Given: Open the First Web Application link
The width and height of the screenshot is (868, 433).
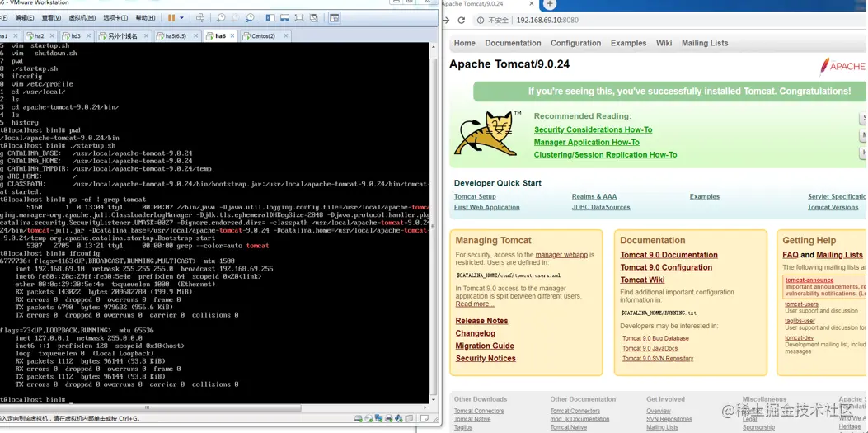Looking at the screenshot, I should pos(486,207).
